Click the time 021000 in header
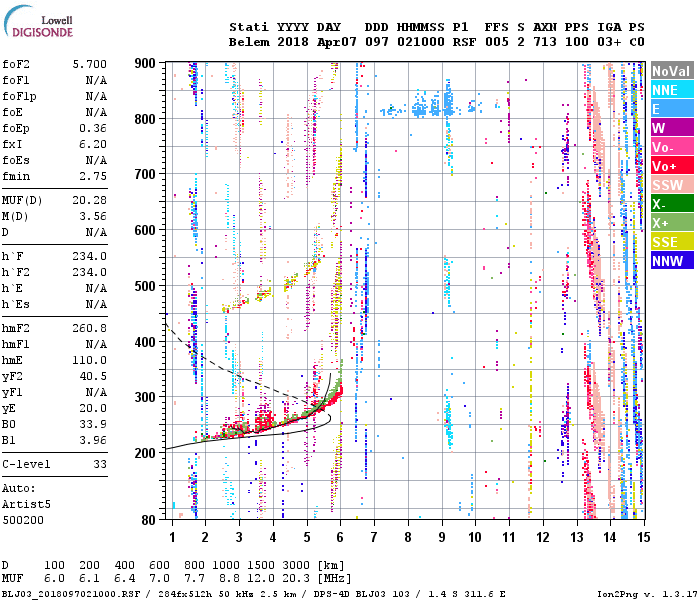Screen dimensions: 700x600 (x=421, y=42)
